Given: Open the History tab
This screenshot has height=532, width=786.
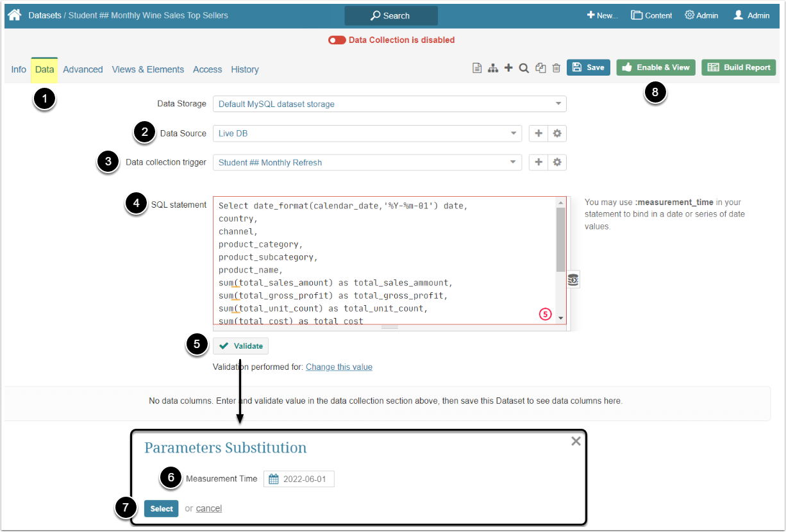Looking at the screenshot, I should tap(245, 69).
